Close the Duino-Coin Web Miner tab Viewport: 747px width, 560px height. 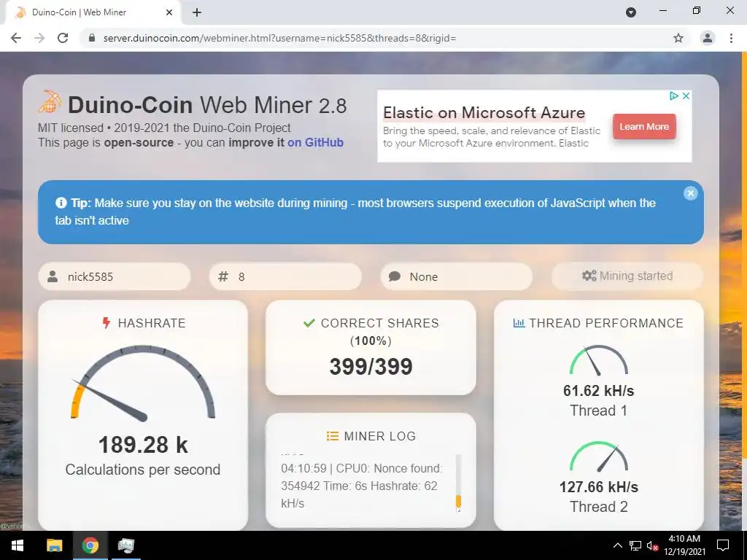coord(169,12)
